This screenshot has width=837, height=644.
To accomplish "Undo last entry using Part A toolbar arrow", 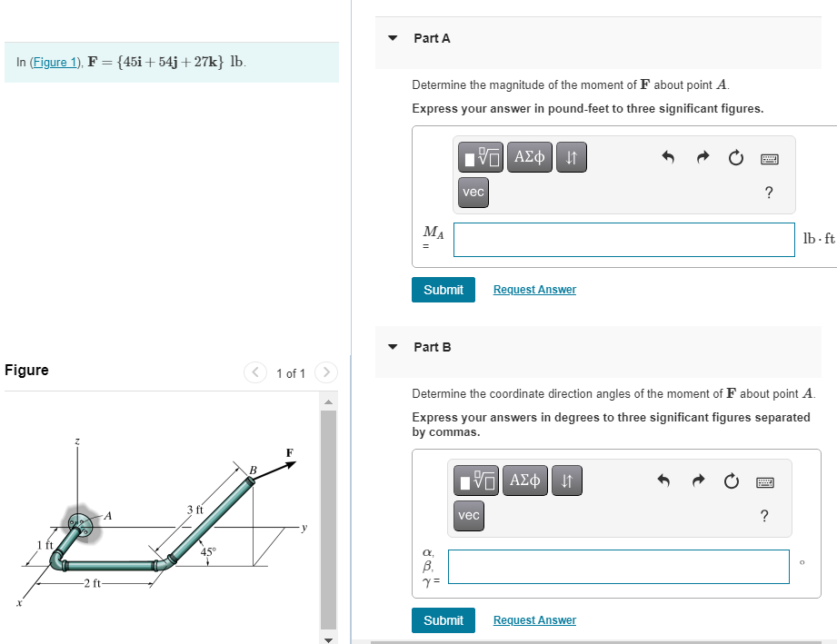I will pyautogui.click(x=668, y=157).
